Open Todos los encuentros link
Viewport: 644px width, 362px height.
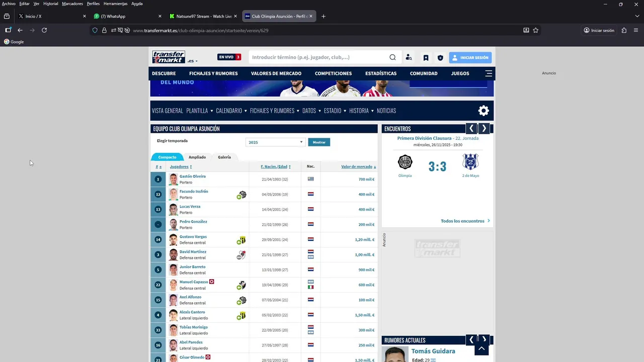pyautogui.click(x=465, y=221)
